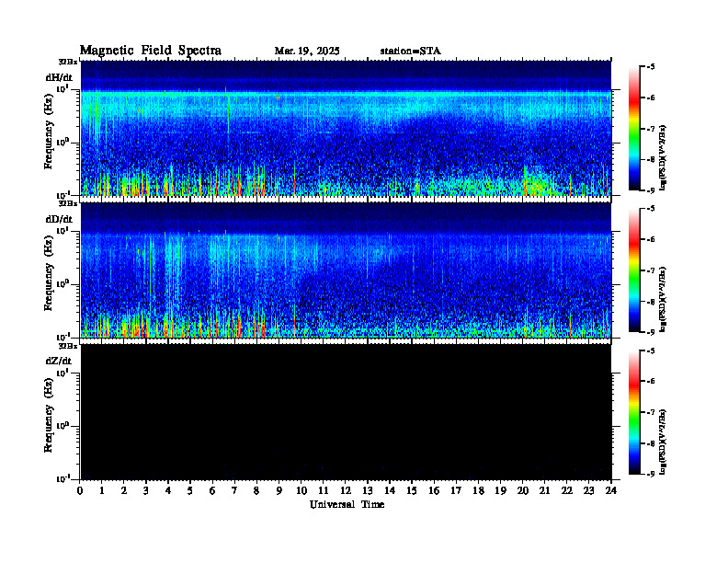Click inside the dD/dt spectrogram plot
Image resolution: width=728 pixels, height=563 pixels.
click(x=346, y=270)
